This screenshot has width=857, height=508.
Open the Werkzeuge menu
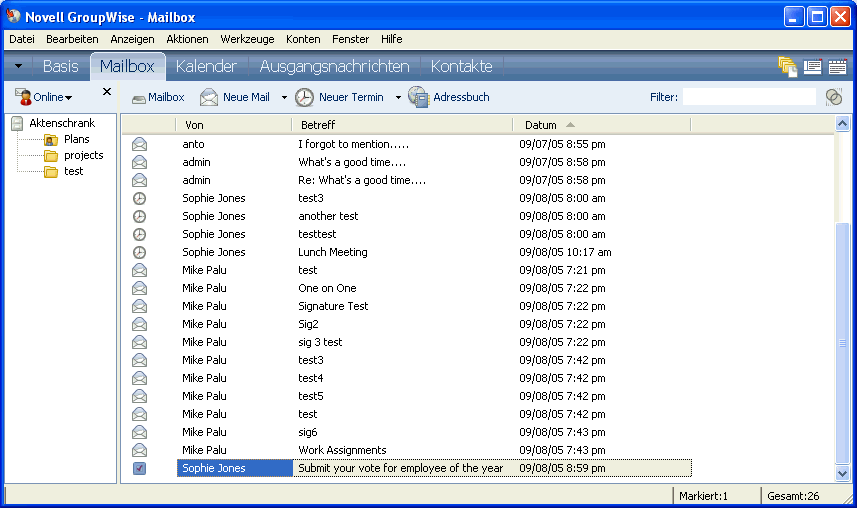(248, 39)
